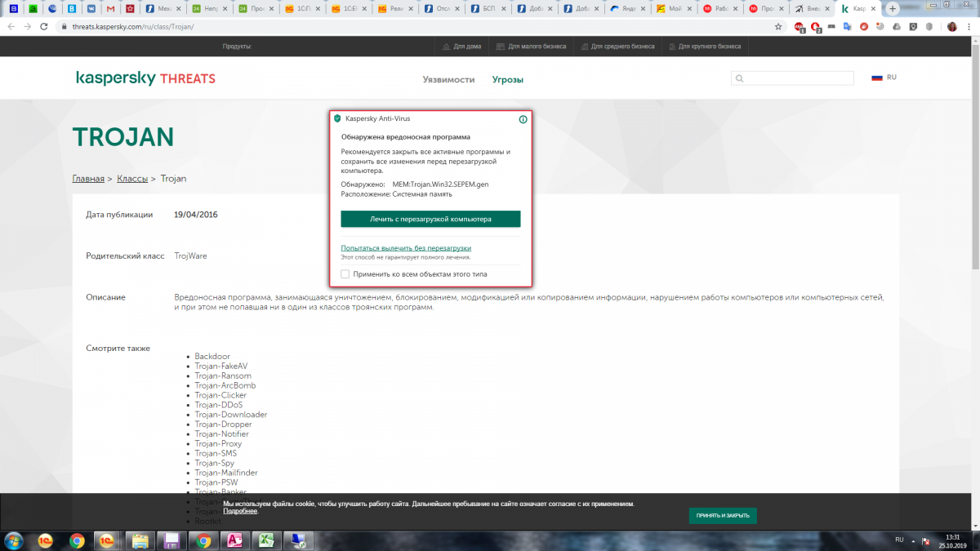Open the Trojan-Downloader link
Viewport: 980px width, 551px height.
[x=231, y=415]
